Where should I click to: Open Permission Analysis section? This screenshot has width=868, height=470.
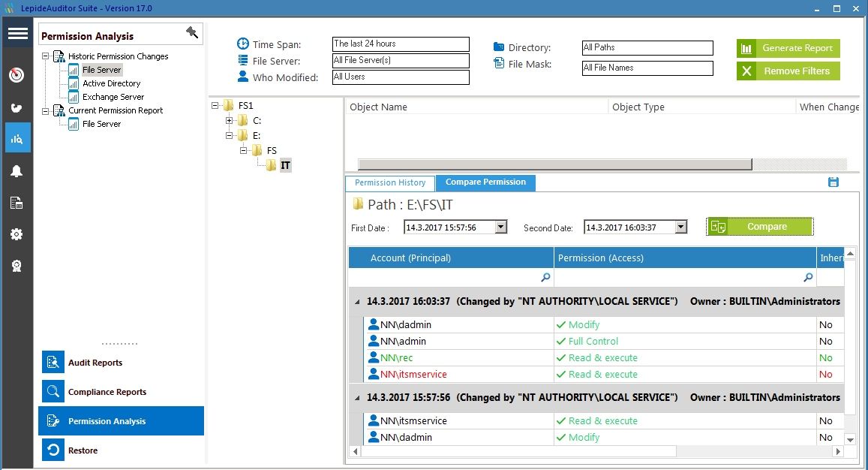[122, 420]
